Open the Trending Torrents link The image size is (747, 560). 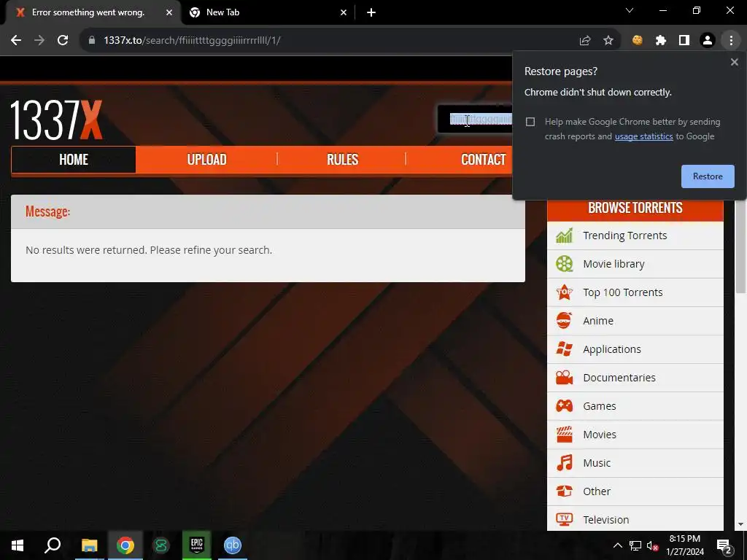[624, 236]
